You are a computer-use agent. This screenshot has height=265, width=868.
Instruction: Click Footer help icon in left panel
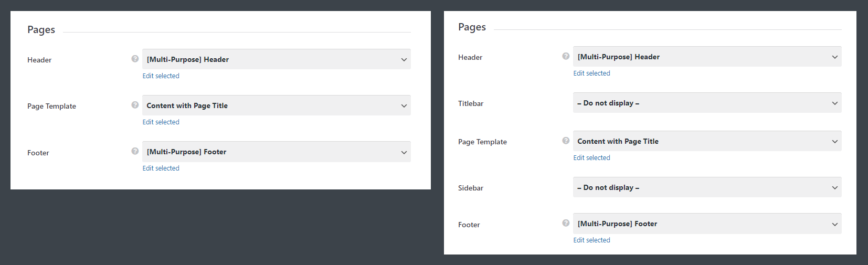point(135,151)
